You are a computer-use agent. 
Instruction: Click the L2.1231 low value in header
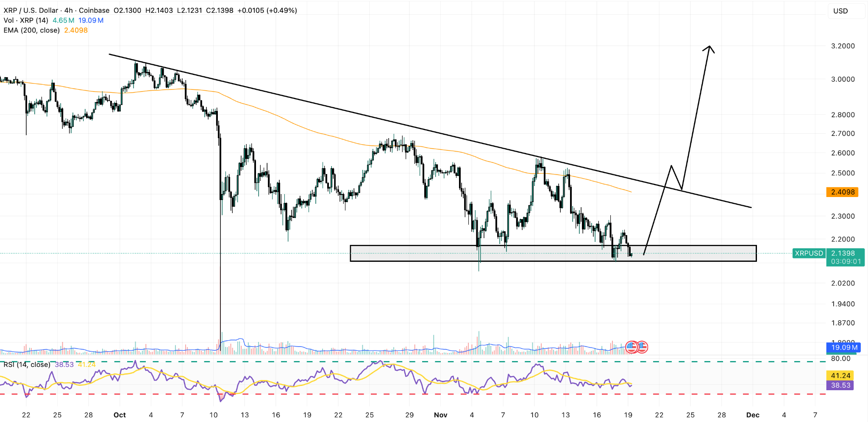click(x=189, y=10)
